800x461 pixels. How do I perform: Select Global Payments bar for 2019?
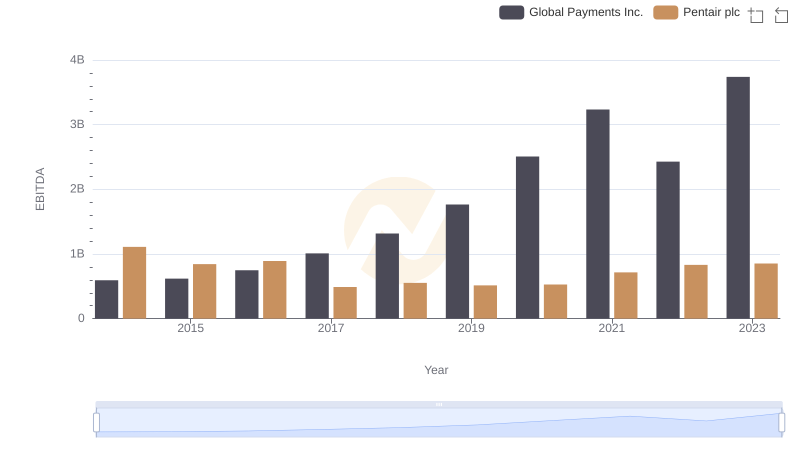[457, 262]
